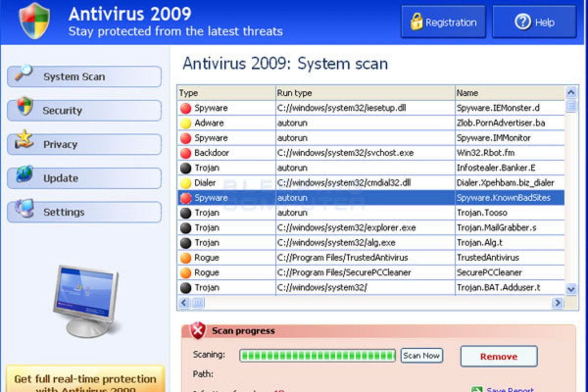Click the magnifying glass System Scan icon
Image resolution: width=588 pixels, height=392 pixels.
pyautogui.click(x=23, y=73)
